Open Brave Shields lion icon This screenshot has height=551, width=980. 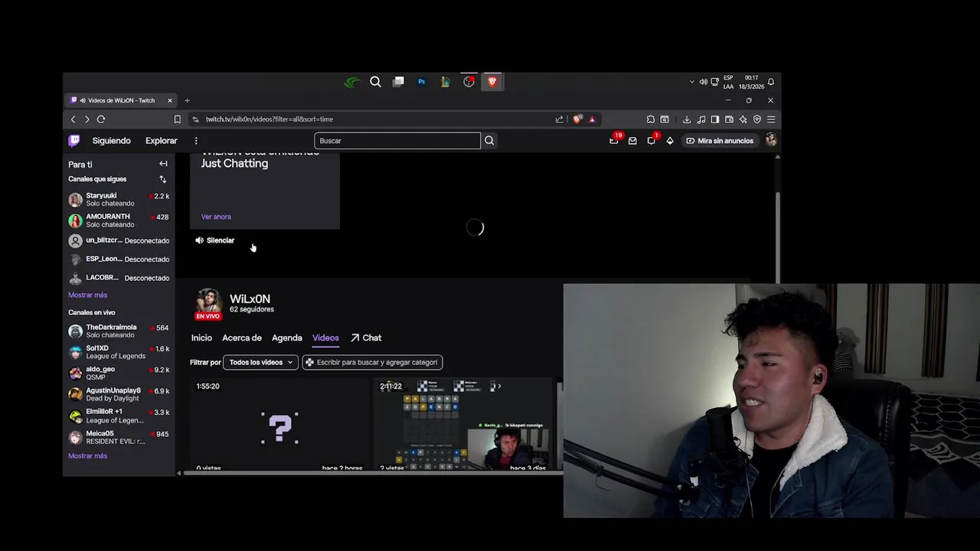577,119
